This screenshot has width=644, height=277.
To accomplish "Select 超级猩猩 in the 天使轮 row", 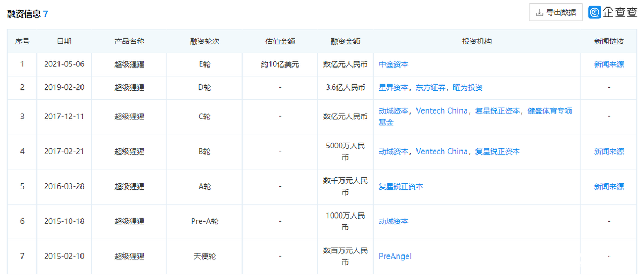I will (x=129, y=256).
